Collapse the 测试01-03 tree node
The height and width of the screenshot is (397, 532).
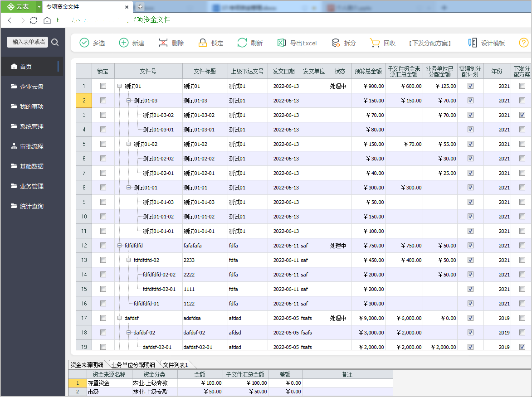pyautogui.click(x=129, y=100)
